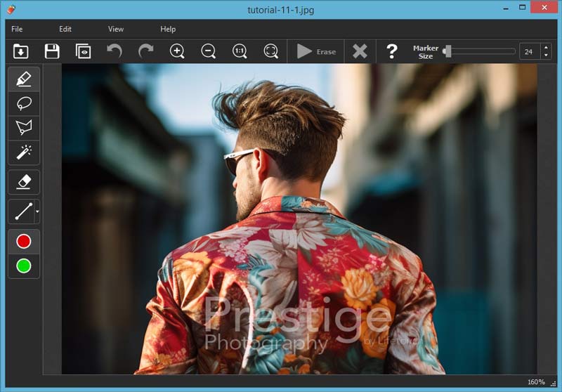Select the Magic wand tool
Viewport: 562px width, 392px height.
[x=24, y=152]
